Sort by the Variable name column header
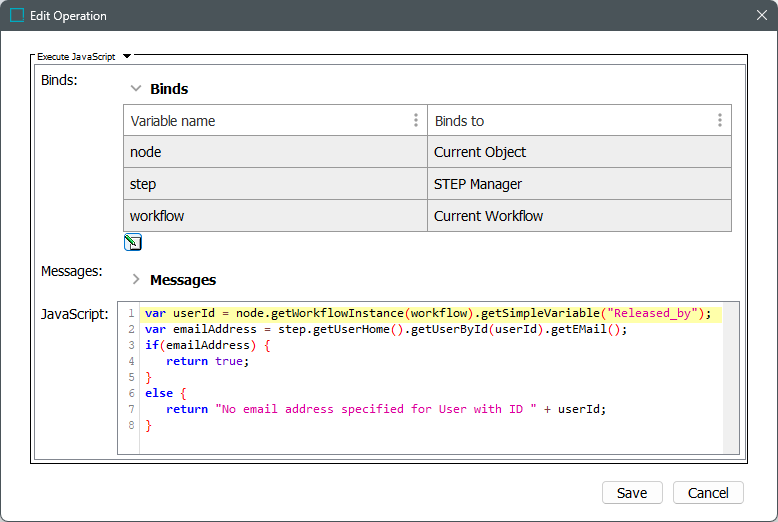Screen dimensions: 778x522 pos(173,121)
